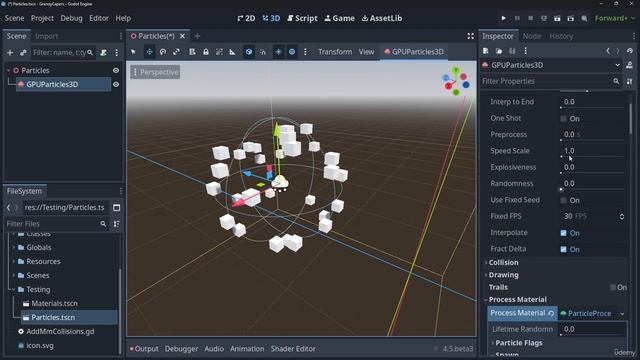Viewport: 640px width, 360px height.
Task: Add a new child node with plus
Action: click(x=10, y=53)
